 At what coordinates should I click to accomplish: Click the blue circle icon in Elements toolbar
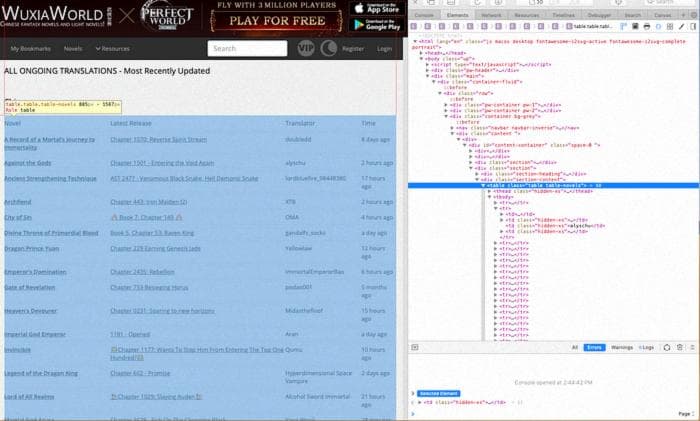point(658,26)
